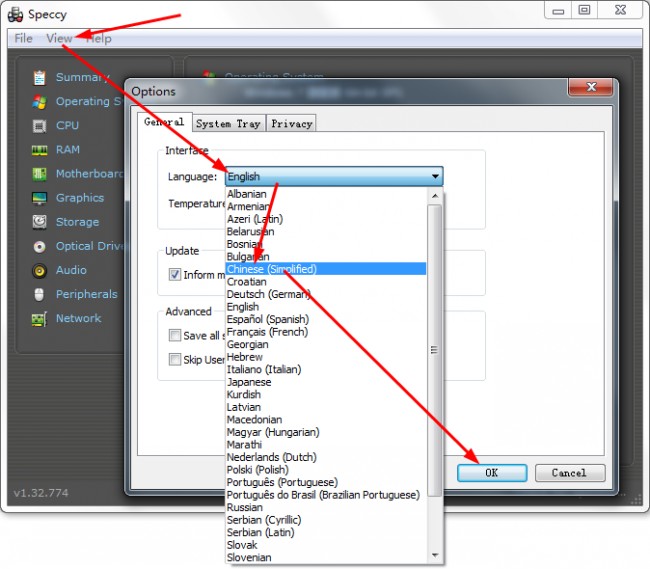Enable the Save all checkbox

[x=175, y=335]
